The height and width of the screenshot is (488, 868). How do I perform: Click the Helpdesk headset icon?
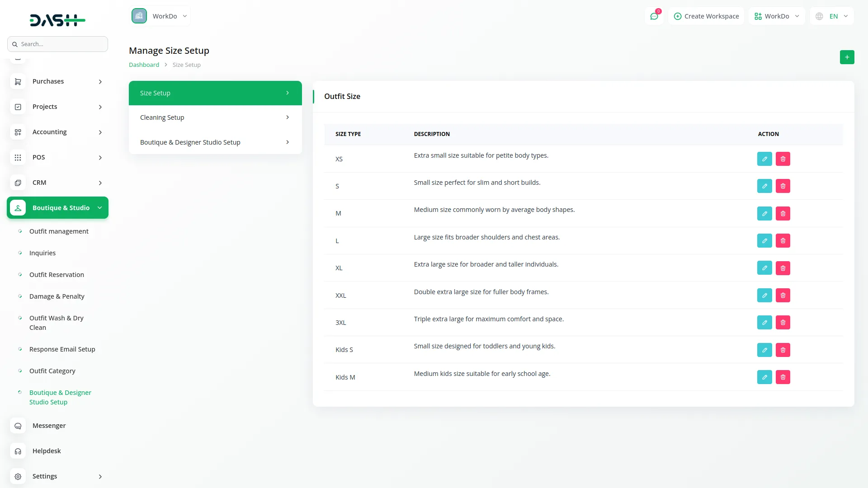[x=18, y=451]
